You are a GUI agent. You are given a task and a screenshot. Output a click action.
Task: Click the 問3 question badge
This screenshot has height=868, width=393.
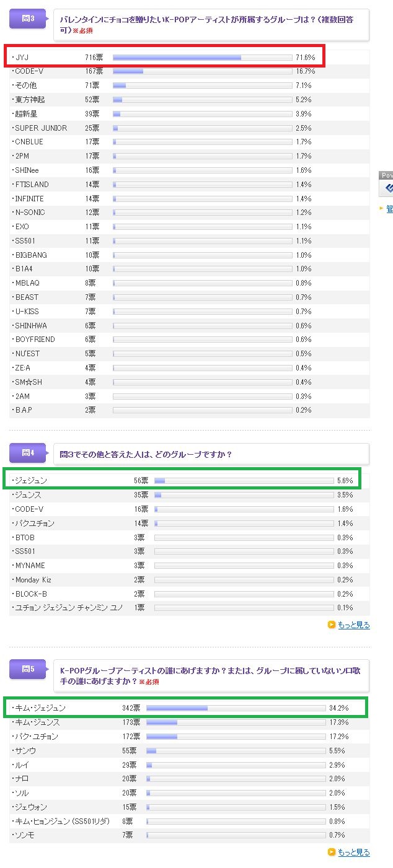(x=28, y=19)
